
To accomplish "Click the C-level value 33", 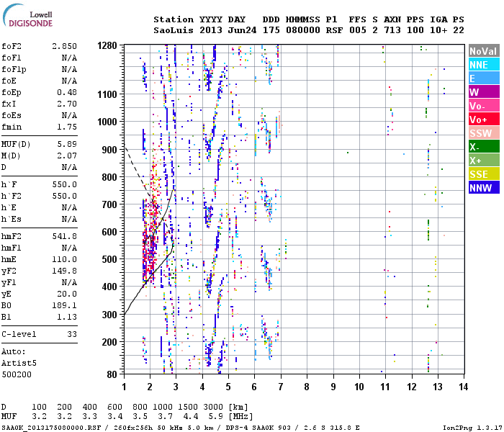I will [72, 334].
